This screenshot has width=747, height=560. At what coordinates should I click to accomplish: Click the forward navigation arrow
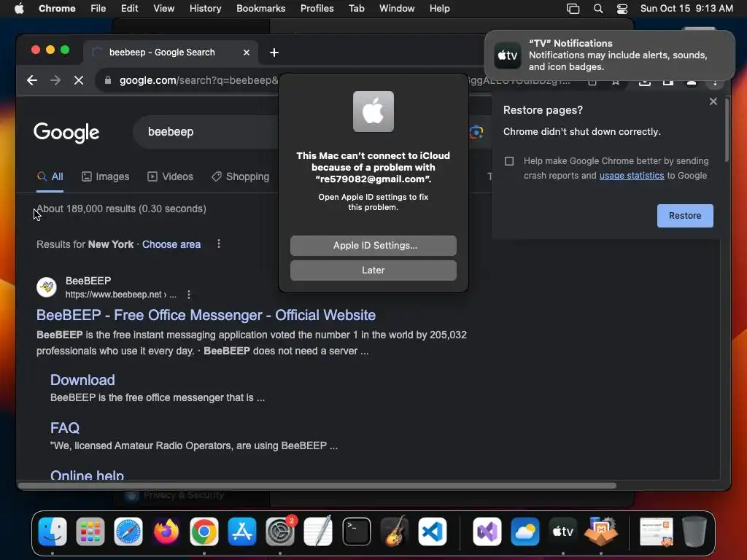point(55,80)
